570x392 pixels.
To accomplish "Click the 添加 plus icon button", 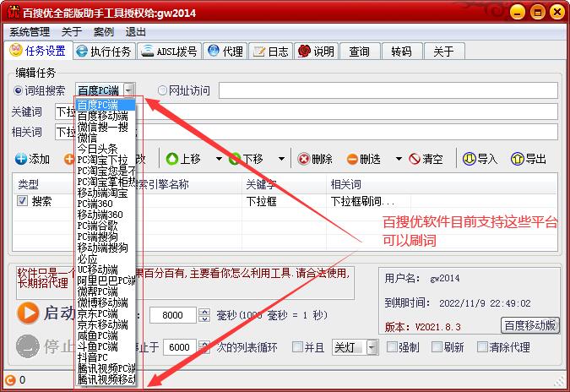I will (21, 159).
